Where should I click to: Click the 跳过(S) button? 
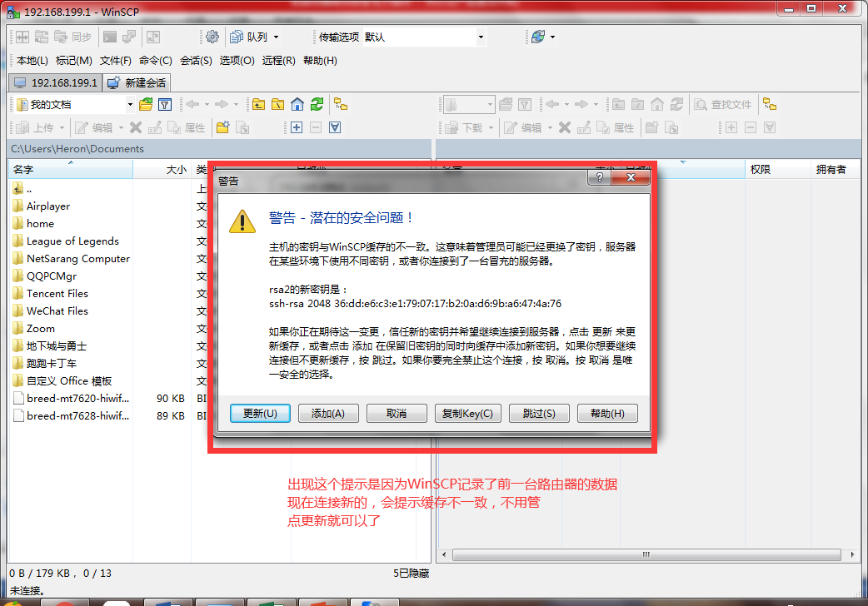[539, 414]
